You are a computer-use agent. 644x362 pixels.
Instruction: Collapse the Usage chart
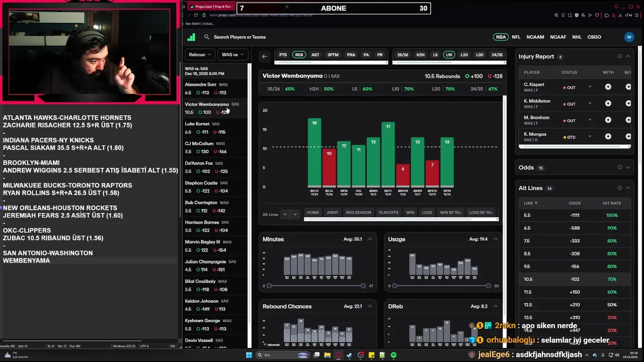496,239
